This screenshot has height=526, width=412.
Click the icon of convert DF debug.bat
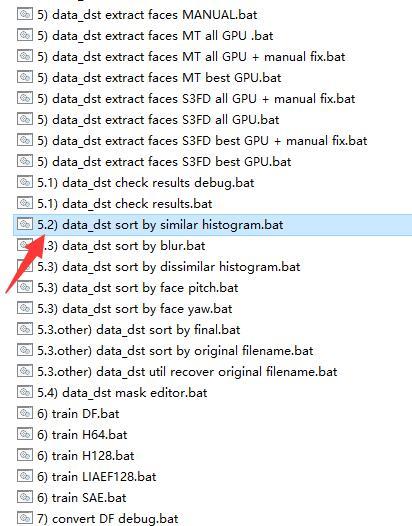[25, 518]
